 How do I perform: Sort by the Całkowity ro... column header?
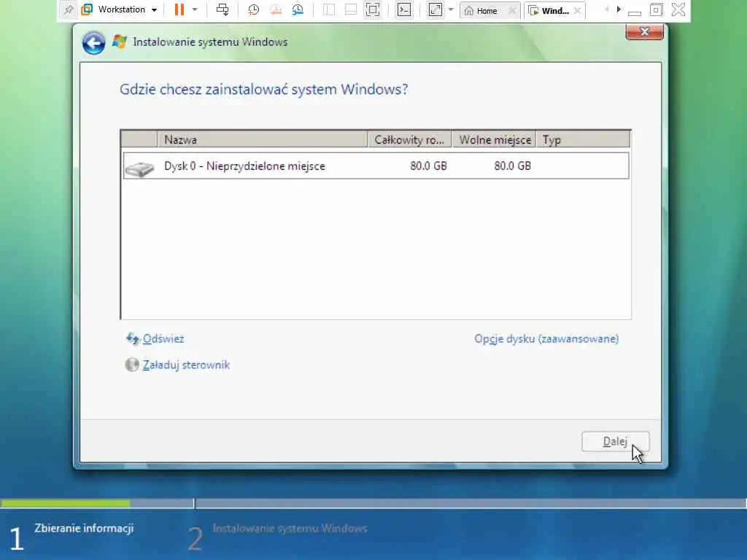coord(409,139)
